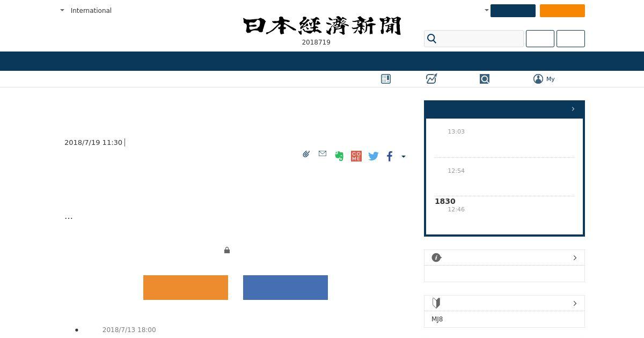Open the newspaper viewer icon in the sub-navigation
644x338 pixels.
386,79
